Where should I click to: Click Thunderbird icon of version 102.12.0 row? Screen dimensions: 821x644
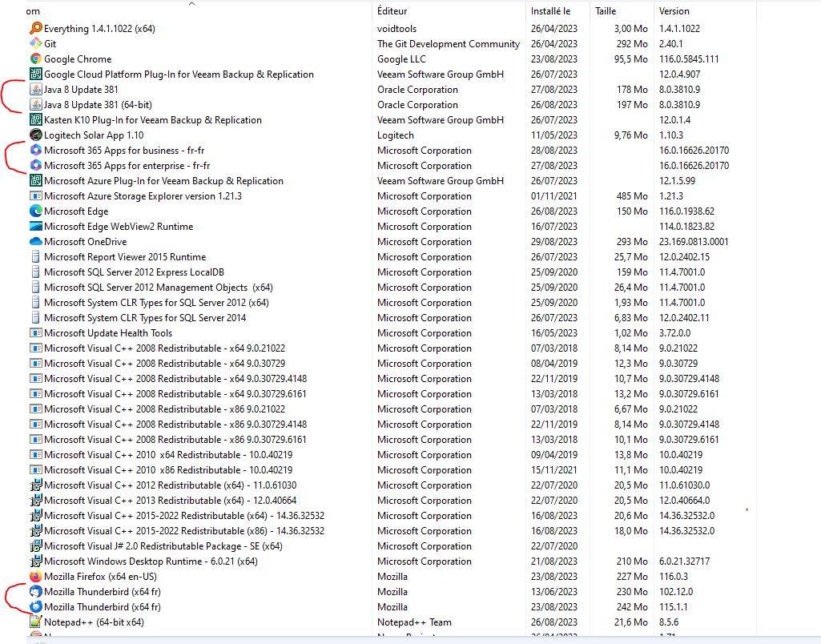click(x=35, y=591)
